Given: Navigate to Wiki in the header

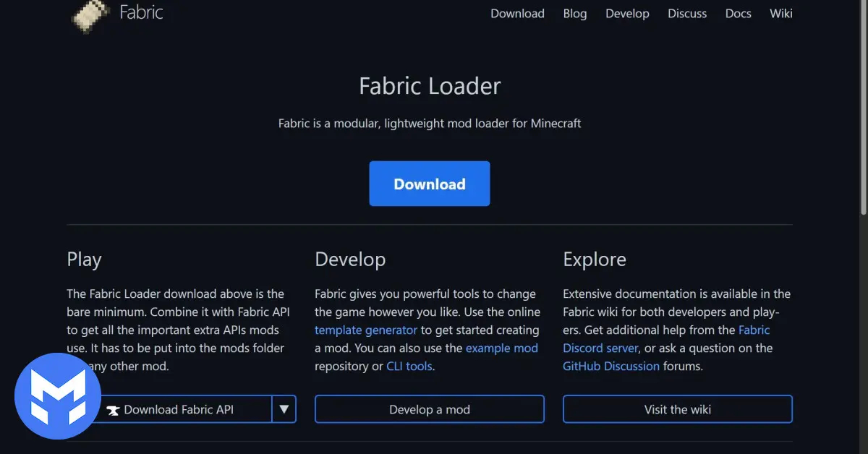Looking at the screenshot, I should pos(780,14).
